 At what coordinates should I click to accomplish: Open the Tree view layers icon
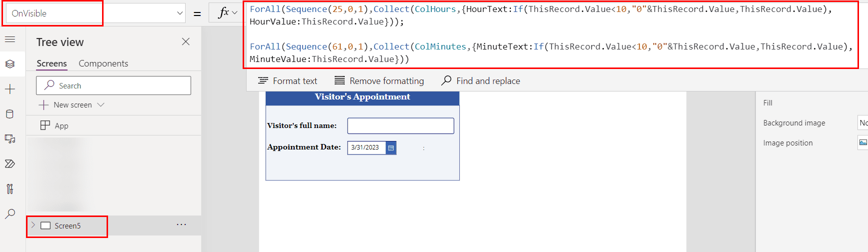pos(10,64)
